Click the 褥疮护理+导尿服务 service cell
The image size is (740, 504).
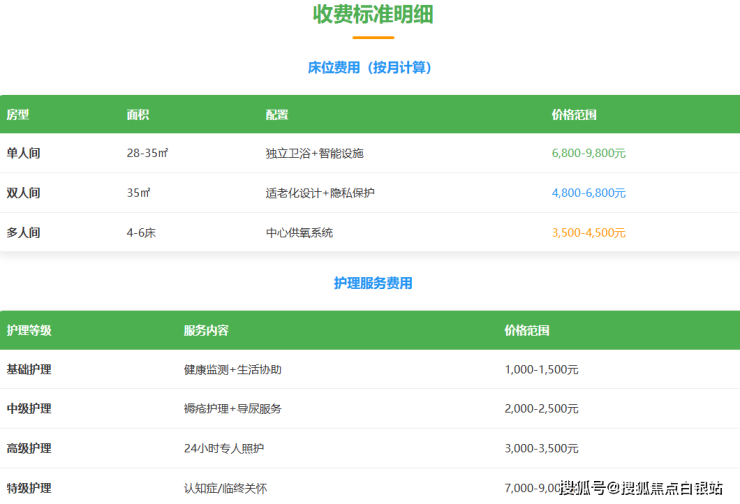[233, 409]
